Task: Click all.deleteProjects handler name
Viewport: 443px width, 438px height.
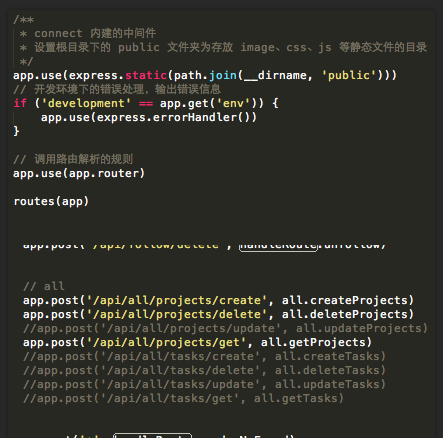Action: (345, 314)
